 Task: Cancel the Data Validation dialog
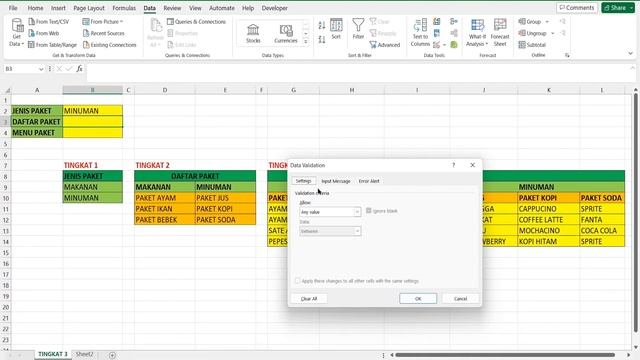pos(460,298)
